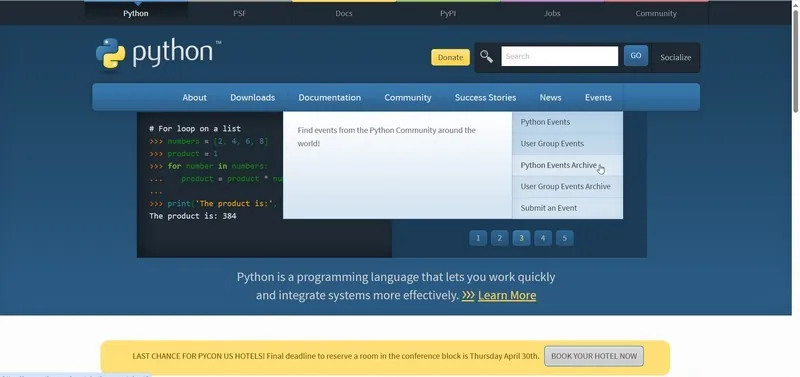Click BOOK YOUR HOTEL NOW button
Image resolution: width=800 pixels, height=377 pixels.
coord(594,356)
